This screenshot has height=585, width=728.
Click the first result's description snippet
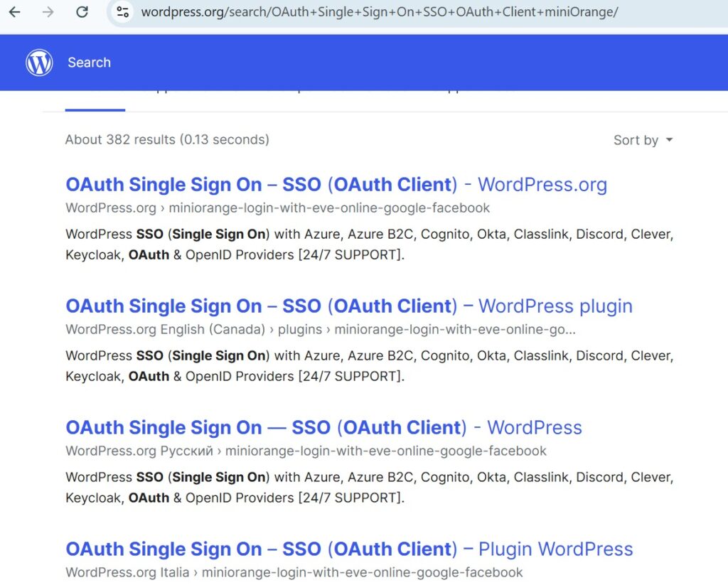370,245
